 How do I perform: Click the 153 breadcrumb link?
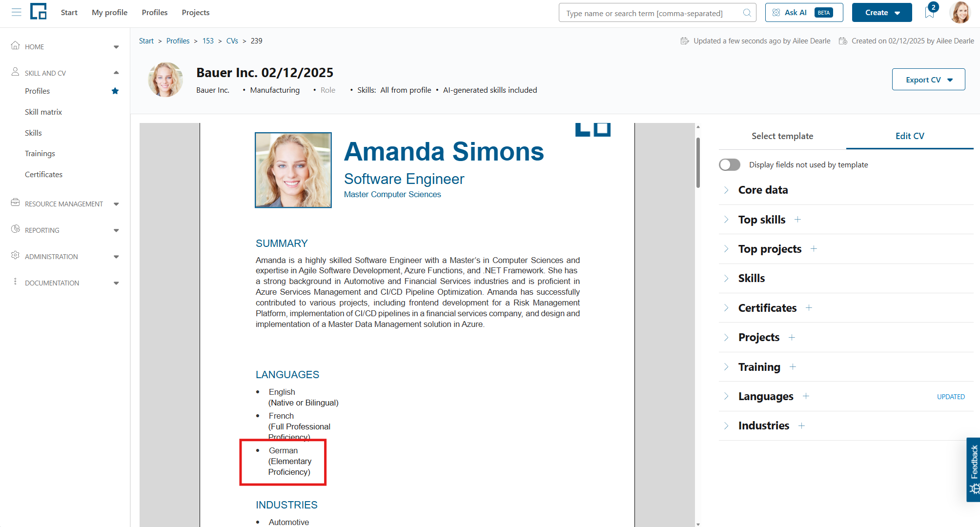click(x=208, y=41)
